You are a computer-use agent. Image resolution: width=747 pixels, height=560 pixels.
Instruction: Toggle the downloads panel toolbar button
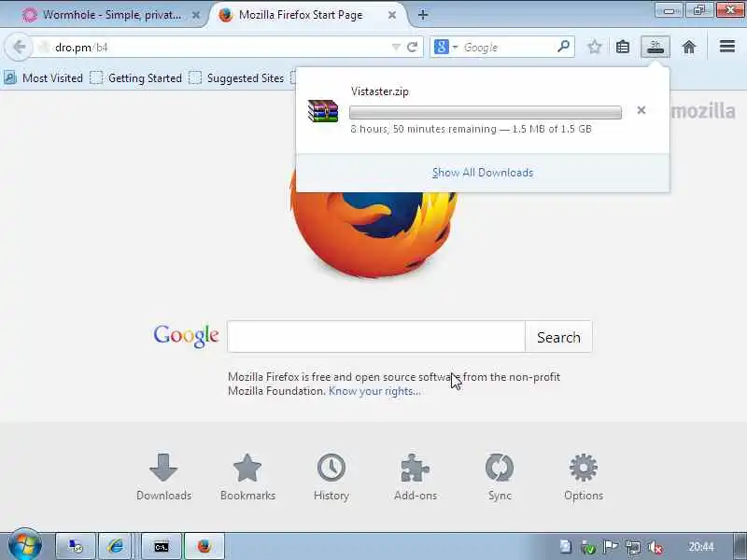click(x=655, y=48)
